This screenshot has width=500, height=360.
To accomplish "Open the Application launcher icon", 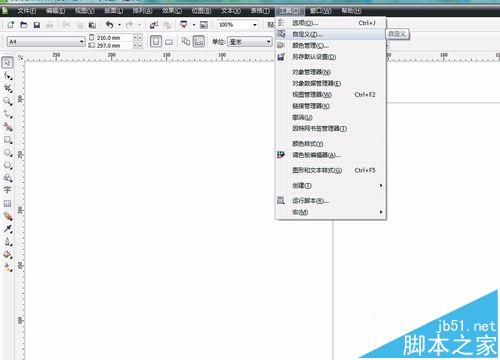I will coord(184,25).
